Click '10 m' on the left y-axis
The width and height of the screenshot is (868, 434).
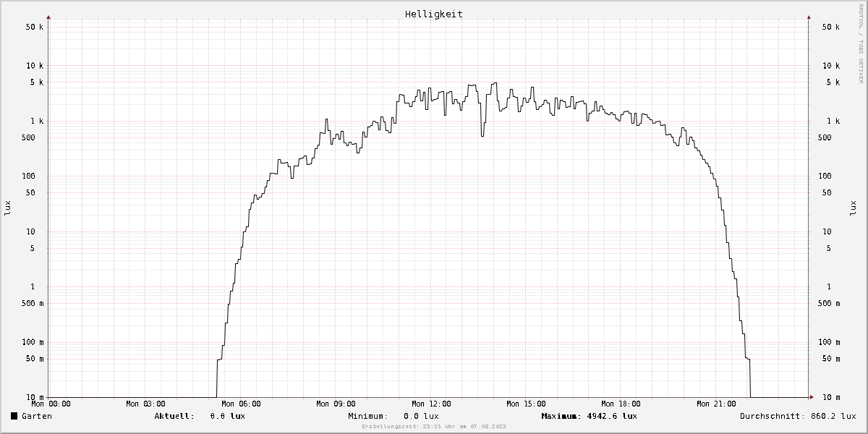[x=33, y=397]
